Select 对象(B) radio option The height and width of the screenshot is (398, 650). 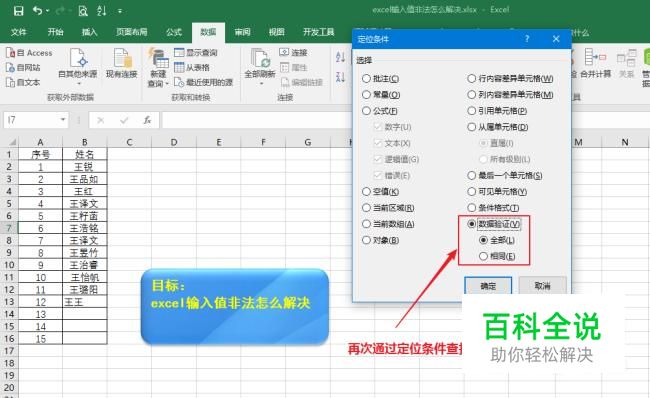(381, 240)
